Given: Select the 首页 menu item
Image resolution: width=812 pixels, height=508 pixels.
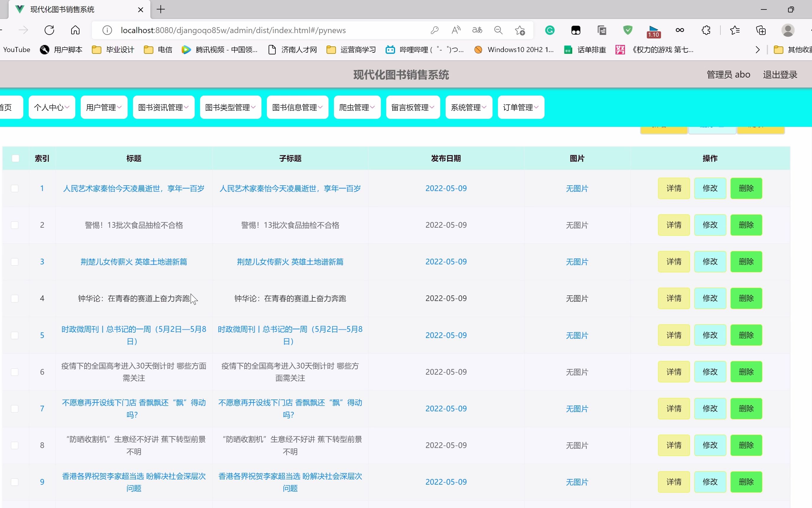Looking at the screenshot, I should (x=7, y=107).
